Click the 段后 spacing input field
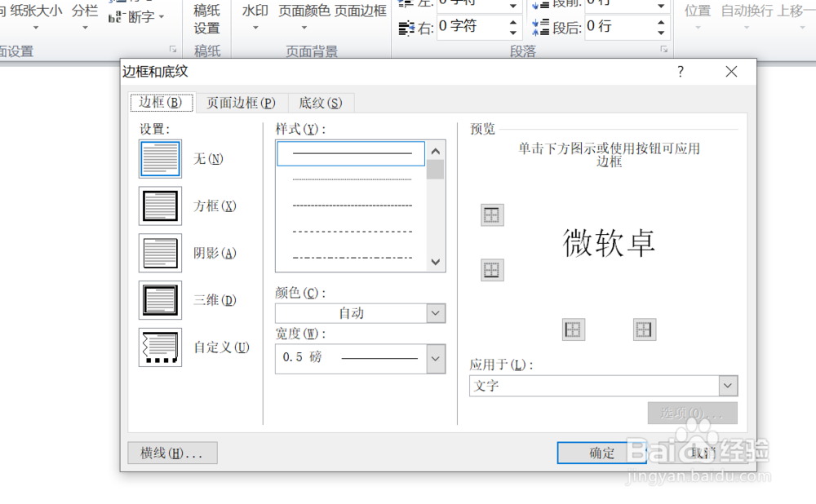Screen dimensions: 816x504 tap(619, 26)
